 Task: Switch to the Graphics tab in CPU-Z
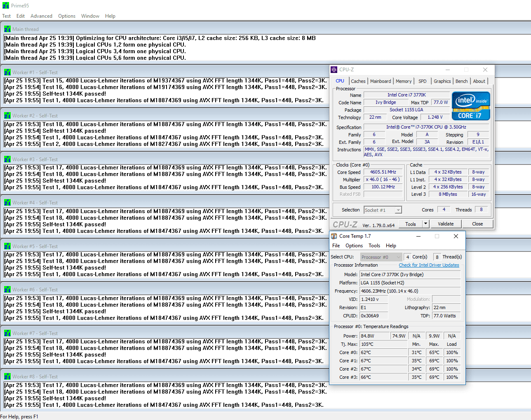[x=442, y=81]
